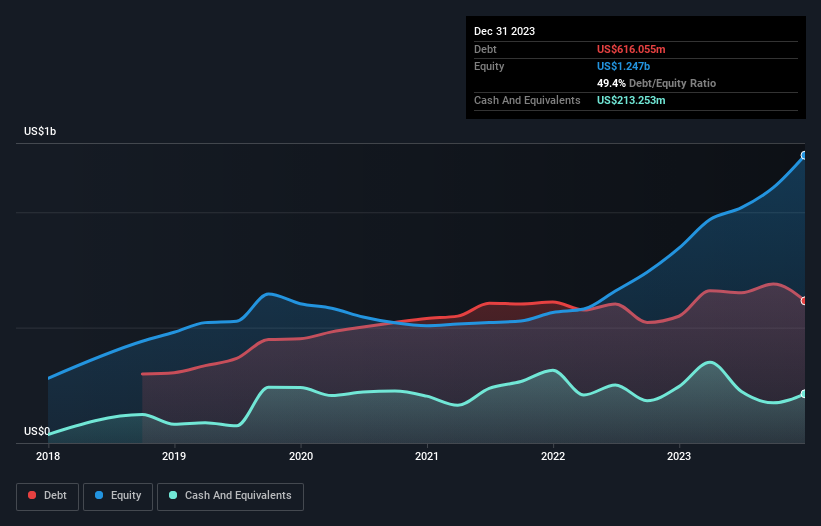821x526 pixels.
Task: Toggle the Equity legend button
Action: point(118,496)
